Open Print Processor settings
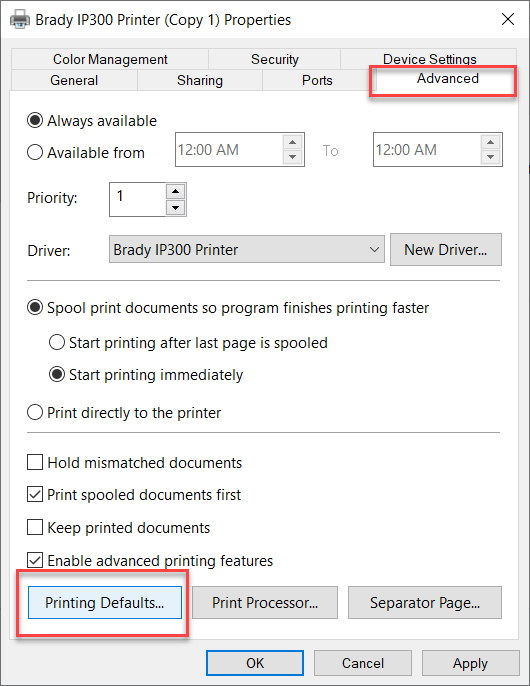 point(265,602)
